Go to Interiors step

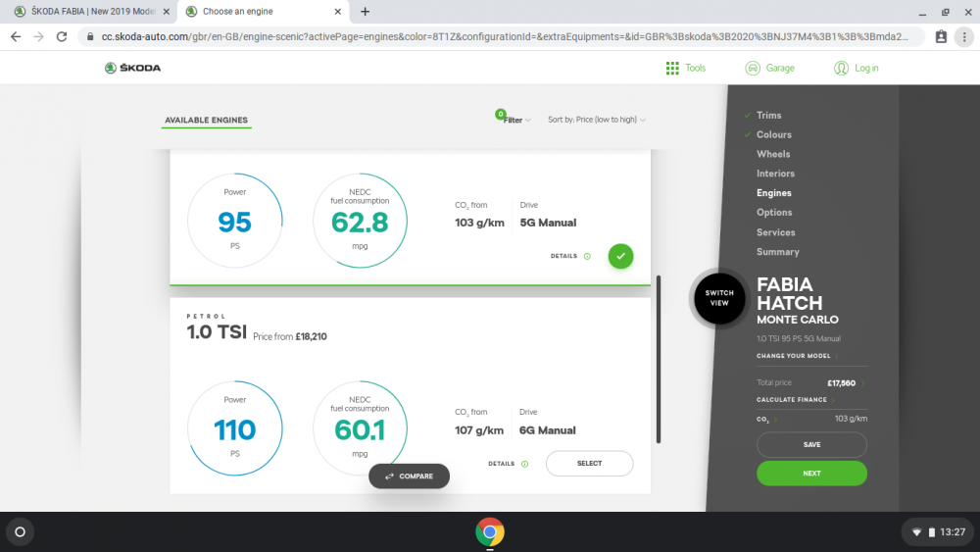click(775, 174)
